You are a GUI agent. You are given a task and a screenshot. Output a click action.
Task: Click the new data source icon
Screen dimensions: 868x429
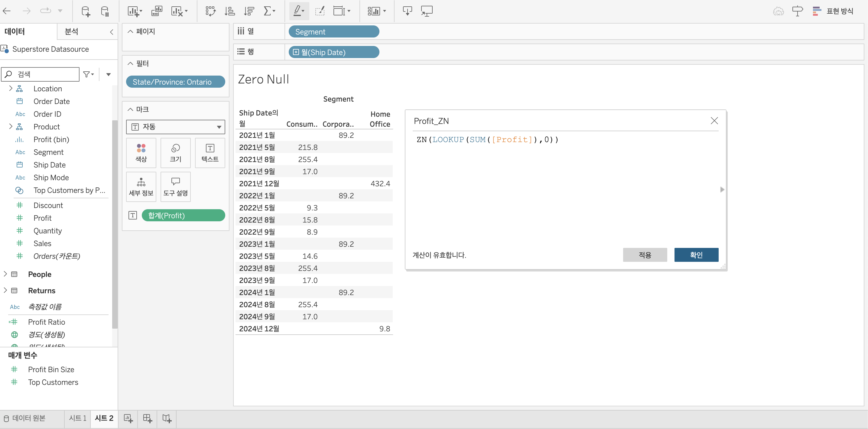pyautogui.click(x=86, y=11)
